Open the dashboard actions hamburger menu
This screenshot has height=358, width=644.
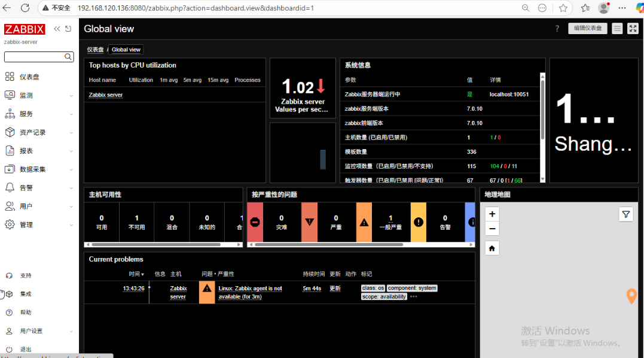617,29
